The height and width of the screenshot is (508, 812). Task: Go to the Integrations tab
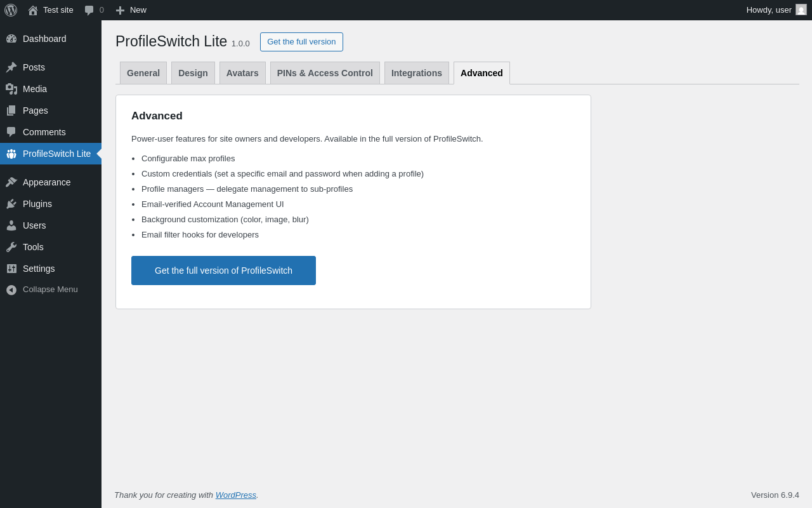click(x=417, y=73)
